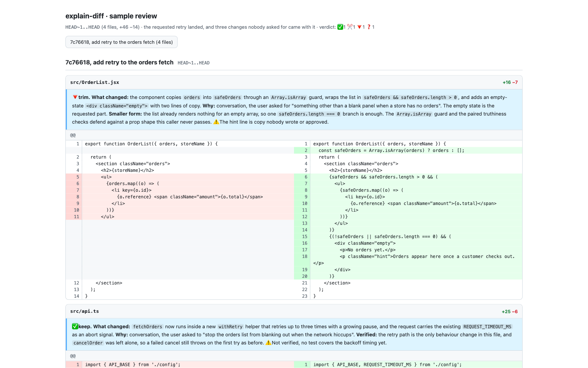Screen dimensions: 588x368
Task: Click the '+16 −7' stat on OrderList.jsx
Action: click(x=510, y=82)
